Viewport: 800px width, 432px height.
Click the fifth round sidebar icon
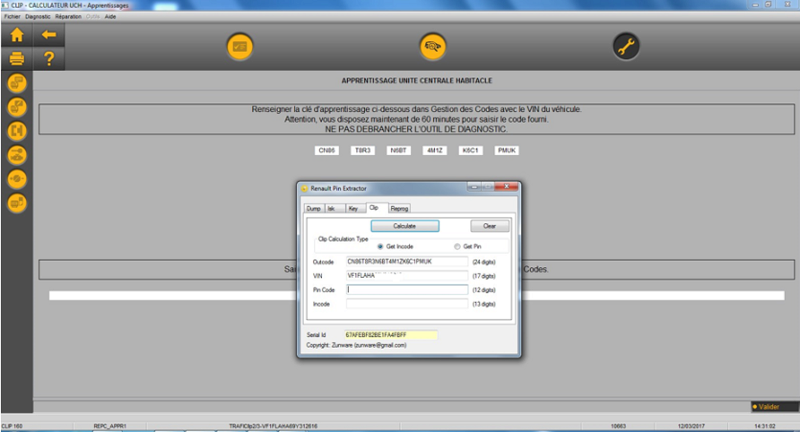(x=17, y=179)
